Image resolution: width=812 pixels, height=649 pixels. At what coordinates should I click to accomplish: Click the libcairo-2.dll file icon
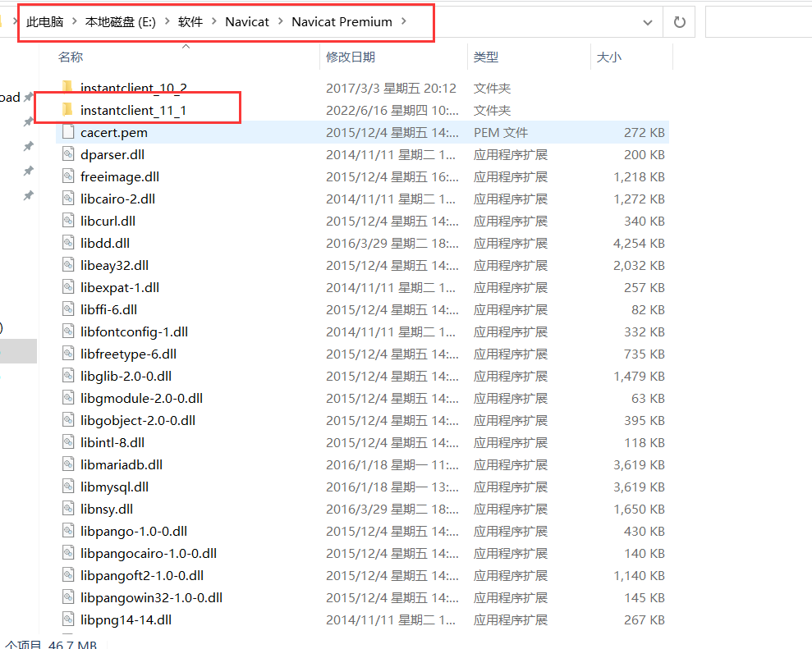68,199
